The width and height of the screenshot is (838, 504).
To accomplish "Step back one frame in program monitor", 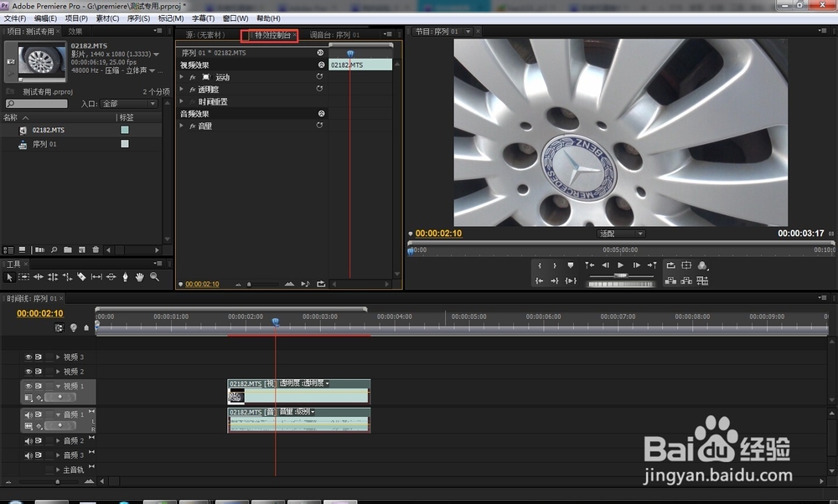I will point(606,265).
